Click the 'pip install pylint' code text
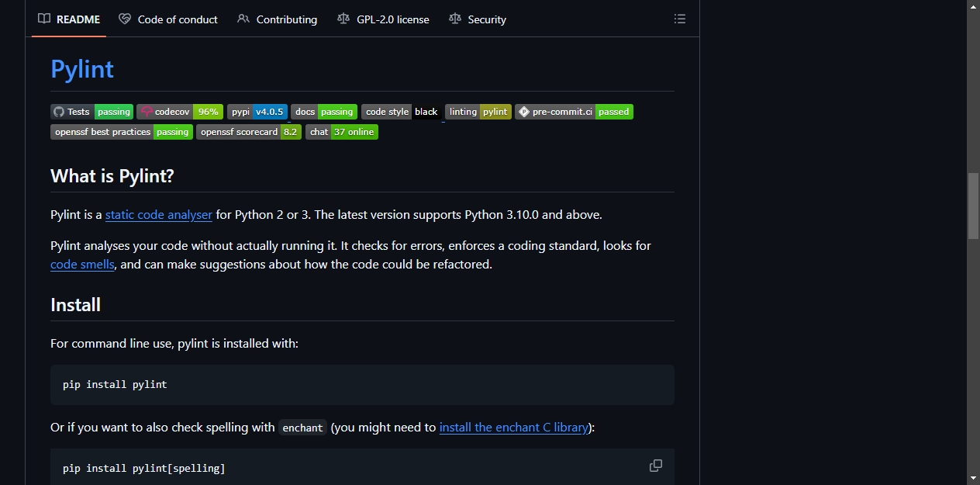 [115, 385]
